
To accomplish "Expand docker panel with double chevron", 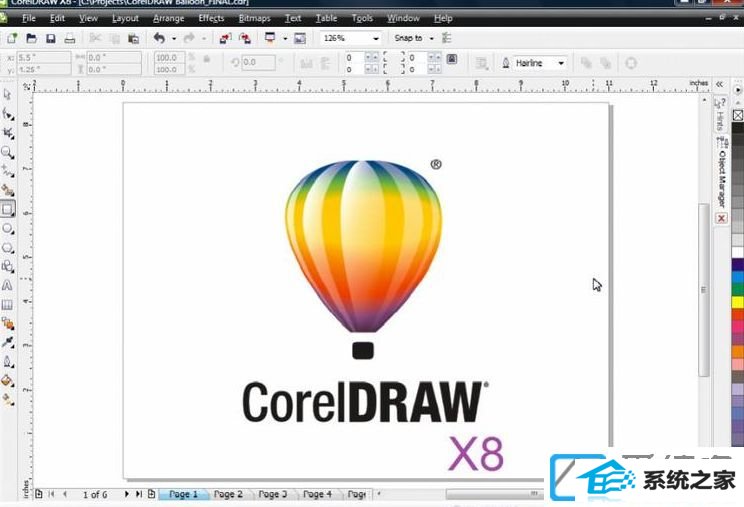I will (x=719, y=84).
